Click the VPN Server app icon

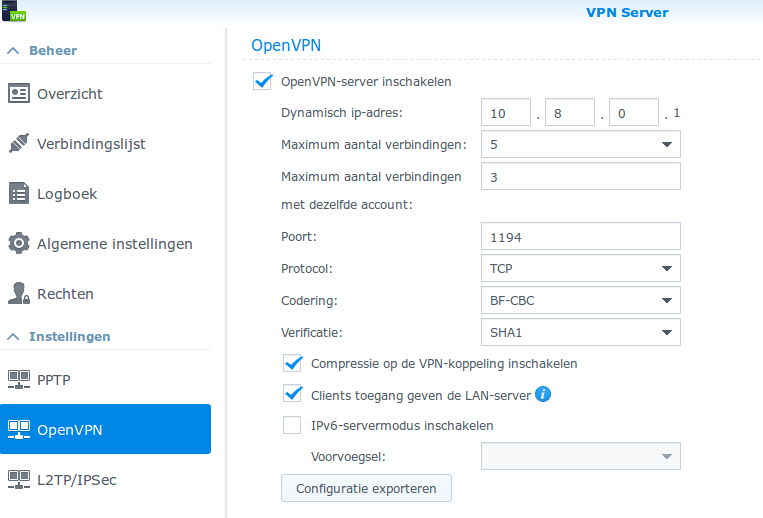[x=14, y=11]
